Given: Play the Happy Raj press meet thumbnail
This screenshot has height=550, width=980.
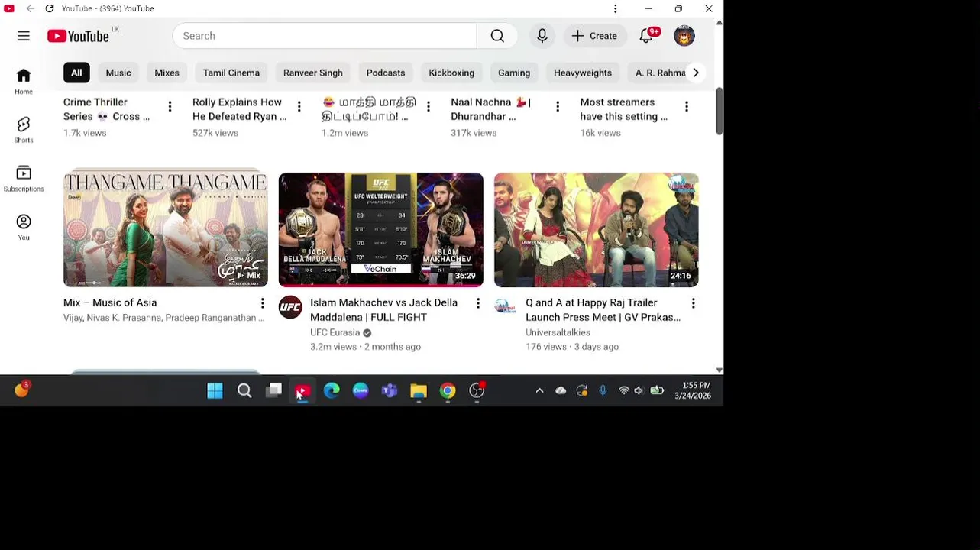Looking at the screenshot, I should (597, 229).
